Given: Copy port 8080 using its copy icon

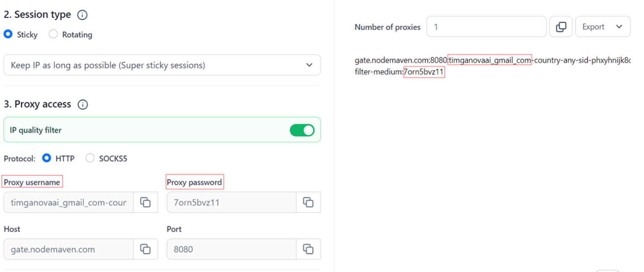Looking at the screenshot, I should 308,249.
